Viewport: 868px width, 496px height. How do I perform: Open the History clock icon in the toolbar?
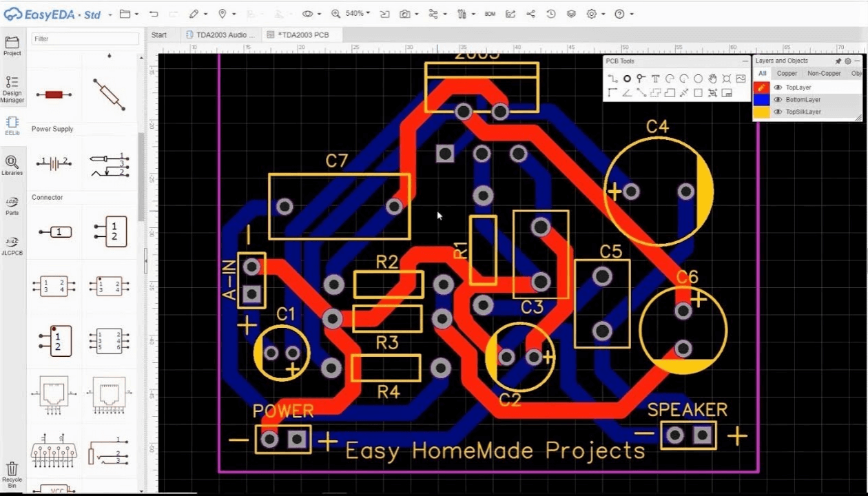click(550, 14)
